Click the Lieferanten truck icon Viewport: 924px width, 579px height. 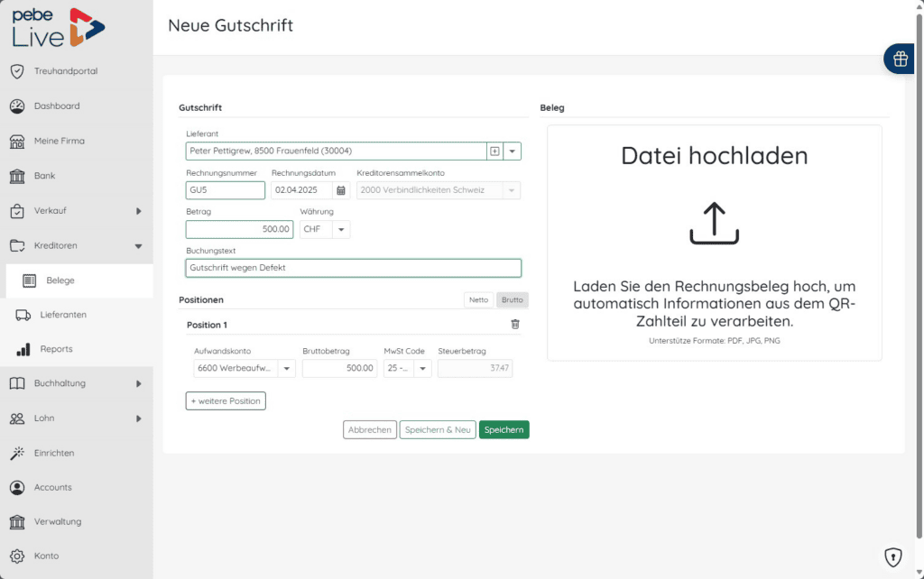click(23, 315)
